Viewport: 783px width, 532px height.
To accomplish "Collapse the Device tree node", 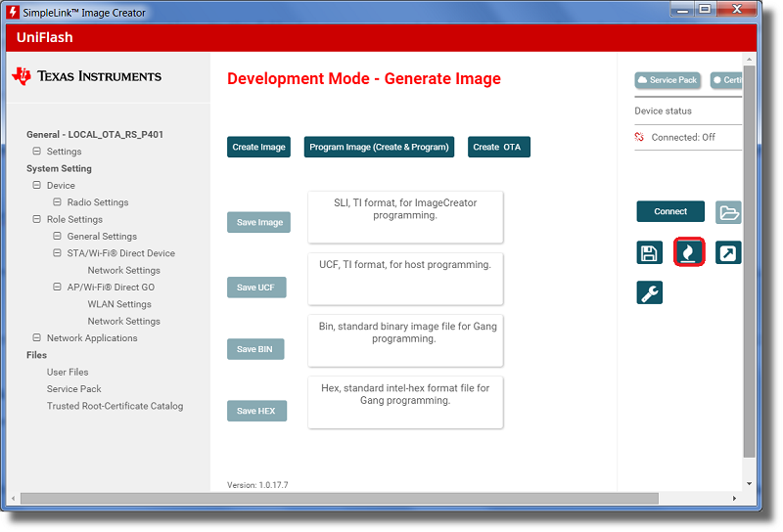I will [37, 185].
